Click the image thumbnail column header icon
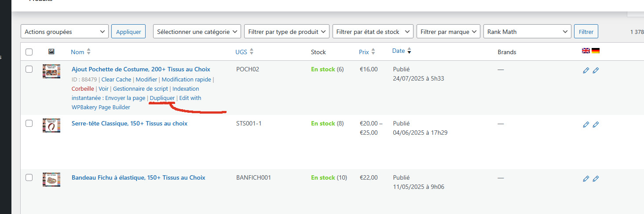The image size is (644, 214). coord(51,52)
